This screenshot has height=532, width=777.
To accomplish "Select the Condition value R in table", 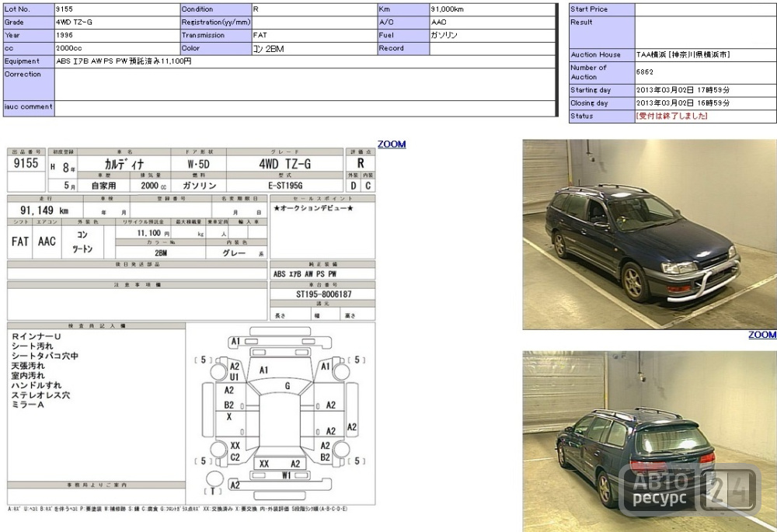I will (x=256, y=9).
